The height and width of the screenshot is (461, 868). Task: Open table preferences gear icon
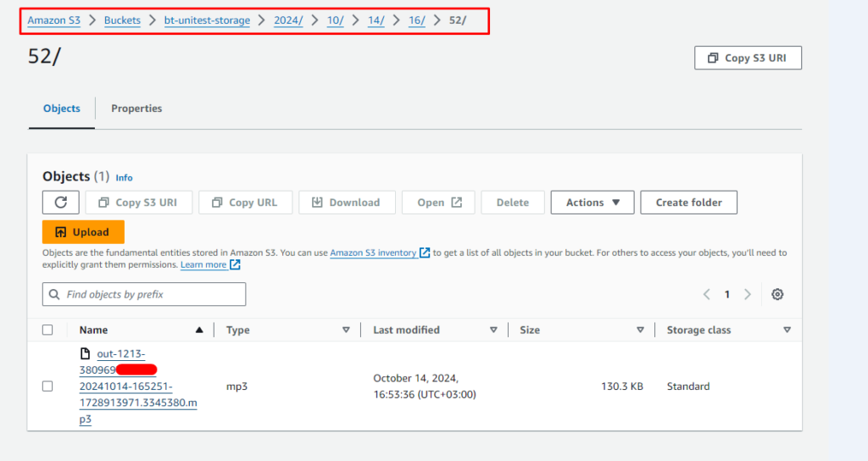777,294
